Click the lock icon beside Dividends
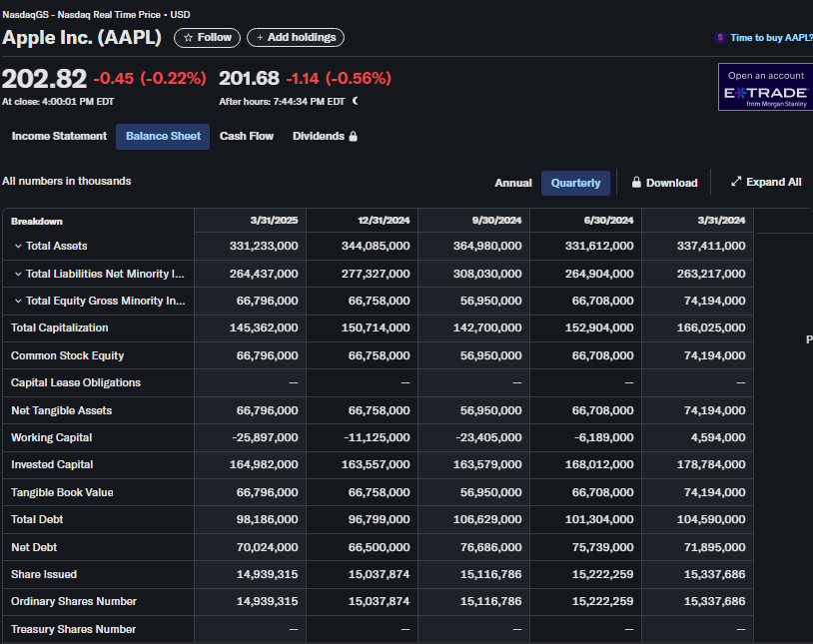813x644 pixels. [354, 137]
